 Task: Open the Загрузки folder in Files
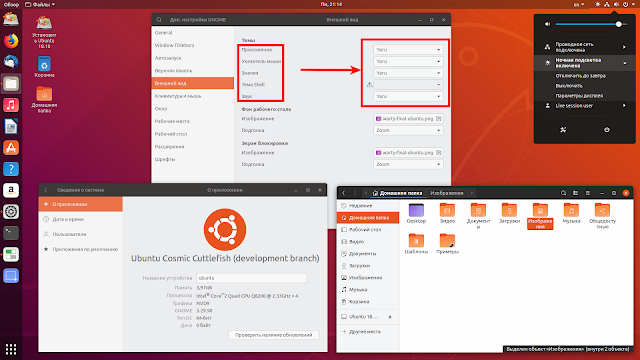coord(509,213)
